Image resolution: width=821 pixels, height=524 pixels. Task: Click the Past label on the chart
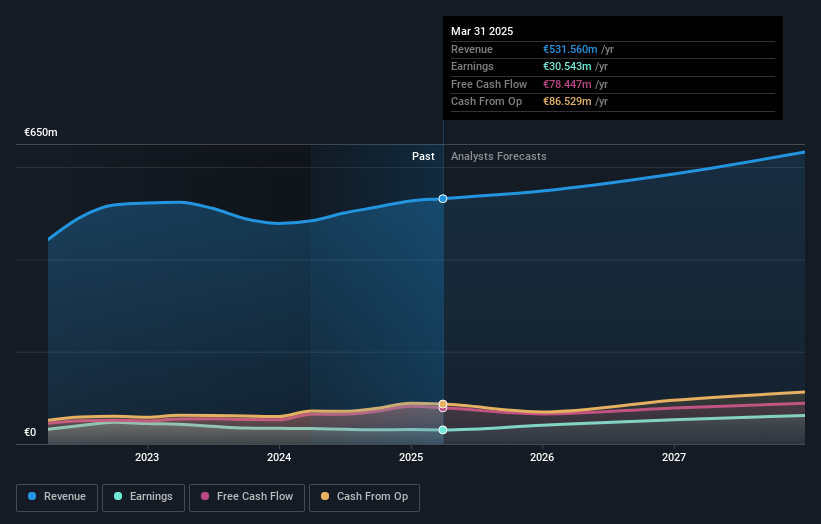pyautogui.click(x=423, y=156)
